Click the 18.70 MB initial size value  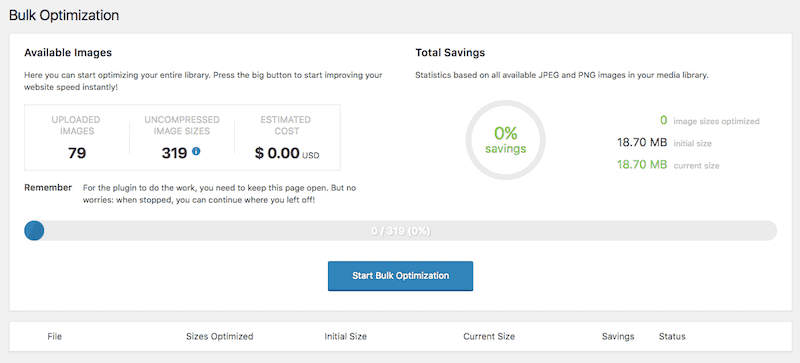(642, 142)
